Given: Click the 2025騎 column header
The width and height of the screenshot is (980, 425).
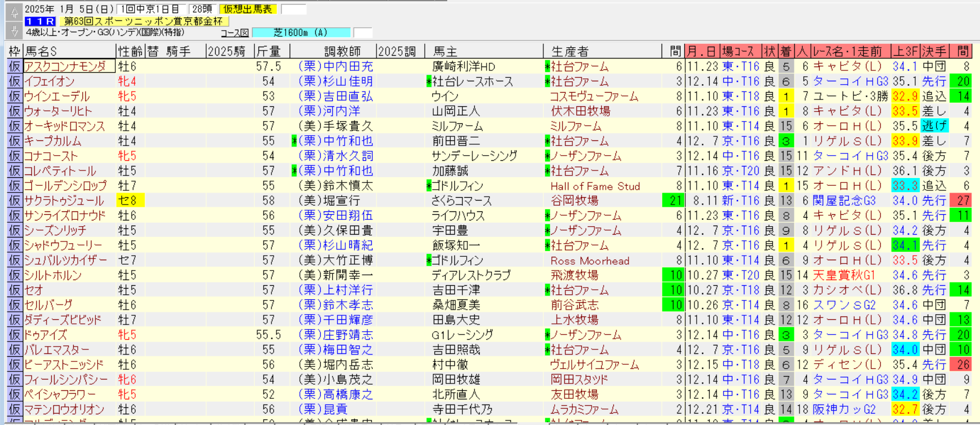Looking at the screenshot, I should click(227, 51).
